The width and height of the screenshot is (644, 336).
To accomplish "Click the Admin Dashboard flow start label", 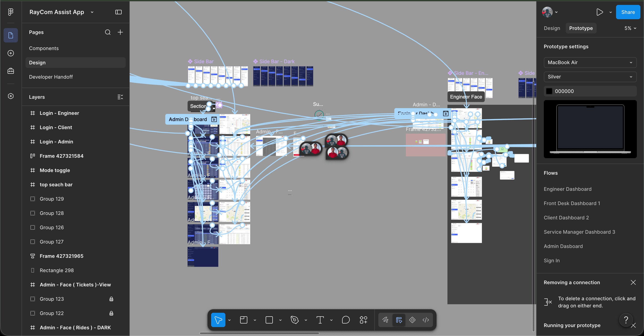I will 192,120.
